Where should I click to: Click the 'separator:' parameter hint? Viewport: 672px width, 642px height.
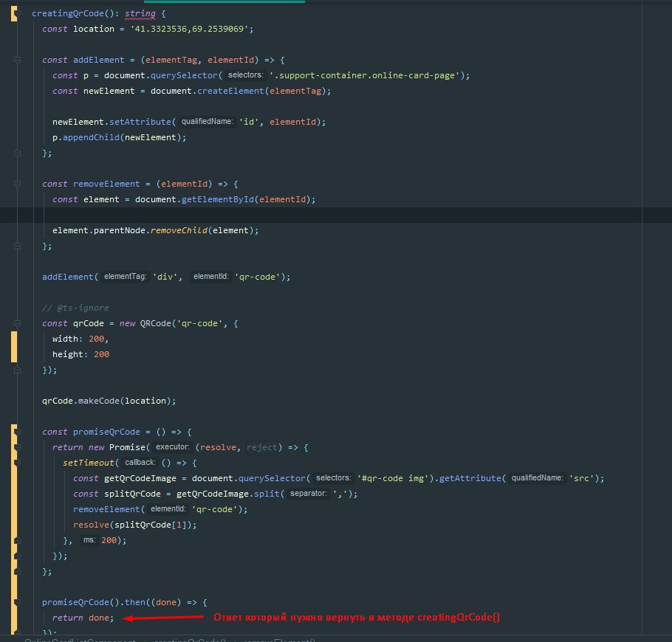coord(308,494)
